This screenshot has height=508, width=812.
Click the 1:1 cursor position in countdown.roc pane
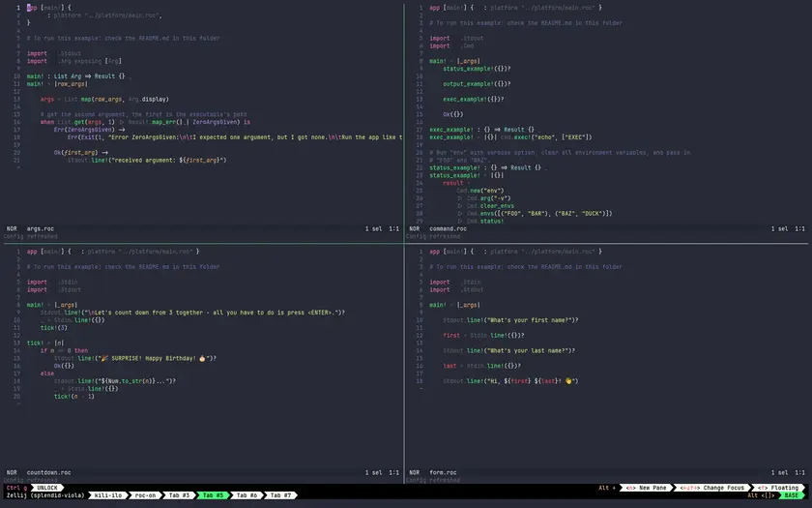pyautogui.click(x=394, y=473)
